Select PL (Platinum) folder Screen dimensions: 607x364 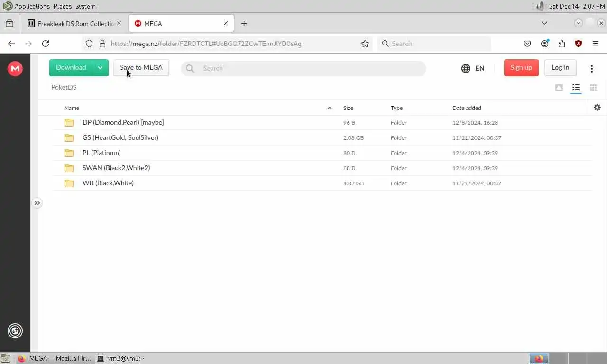pyautogui.click(x=322, y=153)
